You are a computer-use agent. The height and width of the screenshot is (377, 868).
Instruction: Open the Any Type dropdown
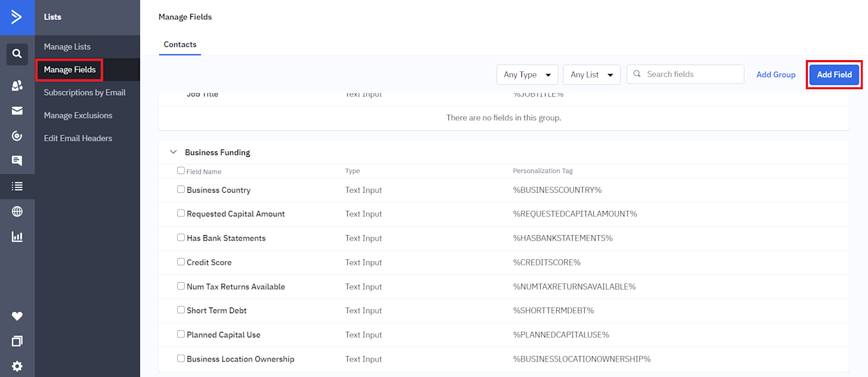[x=527, y=74]
